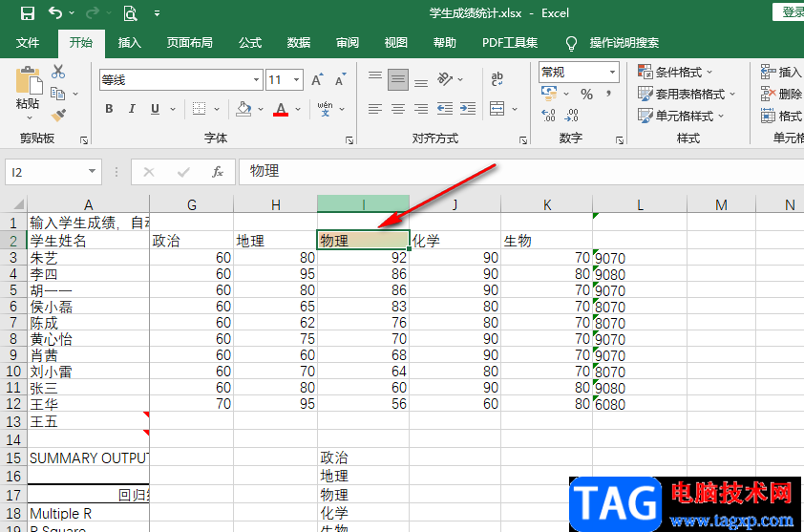Copy selection icon in clipboard group
This screenshot has height=532, width=804.
[x=58, y=94]
